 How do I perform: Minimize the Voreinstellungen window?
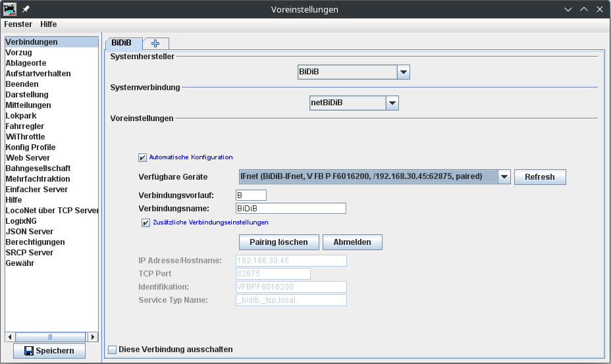click(x=568, y=9)
